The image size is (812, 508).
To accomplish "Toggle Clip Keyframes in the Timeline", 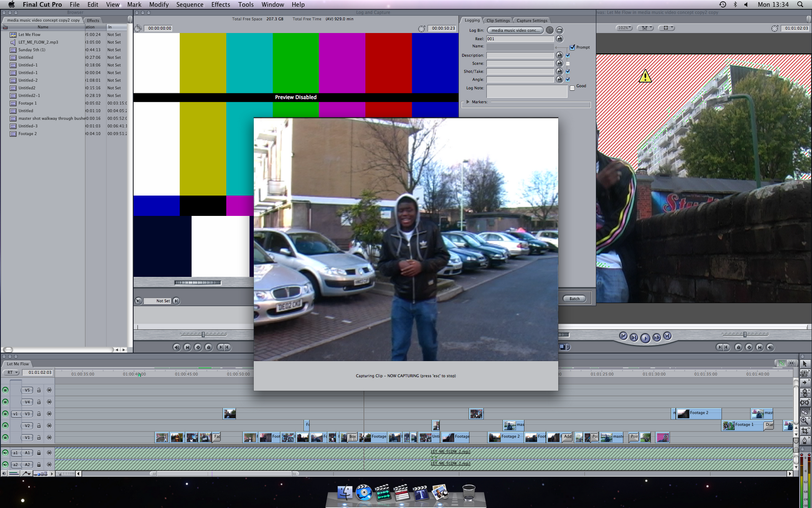I will 14,473.
